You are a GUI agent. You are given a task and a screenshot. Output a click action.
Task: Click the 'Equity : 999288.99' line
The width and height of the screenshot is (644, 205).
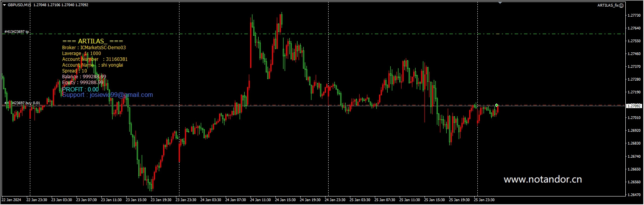83,83
